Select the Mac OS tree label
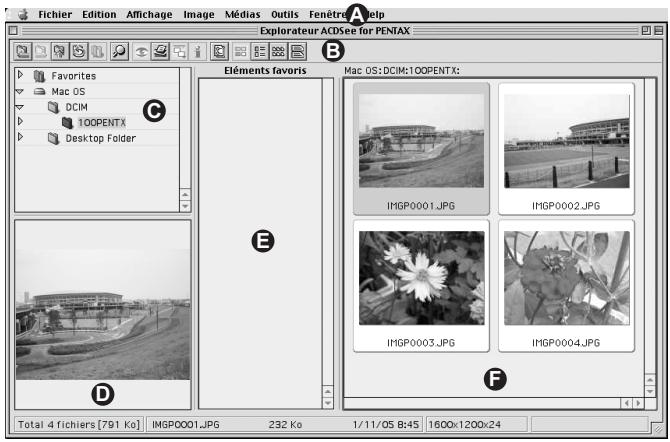 coord(68,91)
